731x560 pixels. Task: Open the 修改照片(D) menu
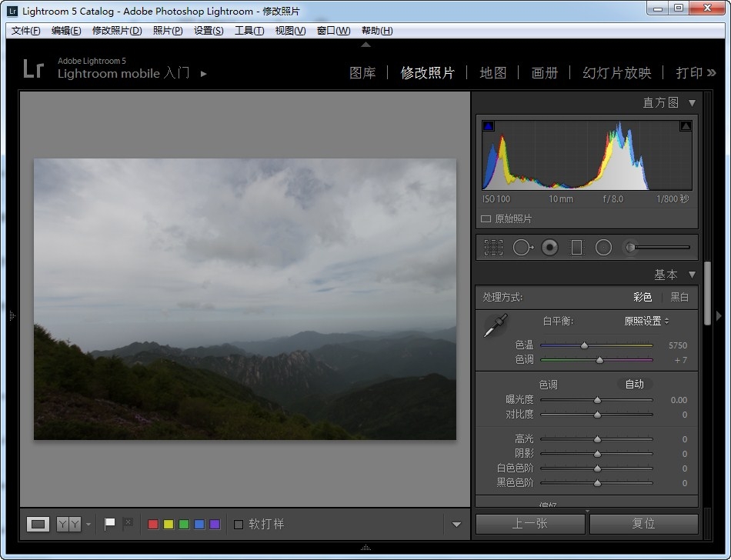117,31
